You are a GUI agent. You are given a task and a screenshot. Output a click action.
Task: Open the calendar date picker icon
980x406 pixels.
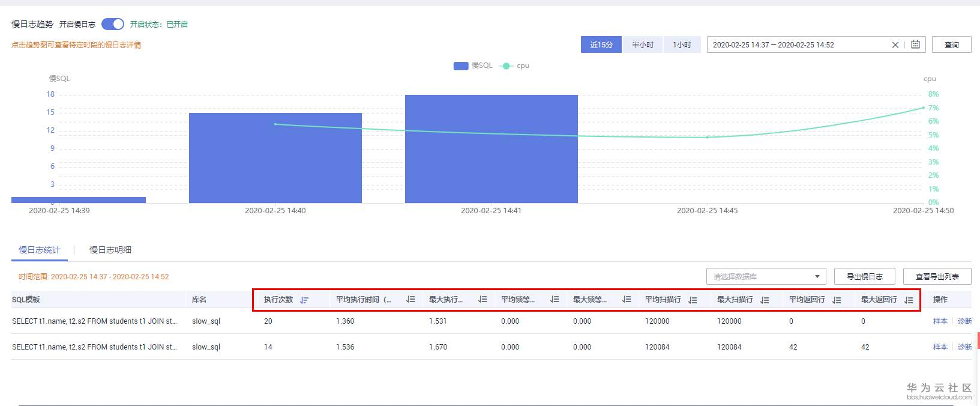(x=915, y=44)
